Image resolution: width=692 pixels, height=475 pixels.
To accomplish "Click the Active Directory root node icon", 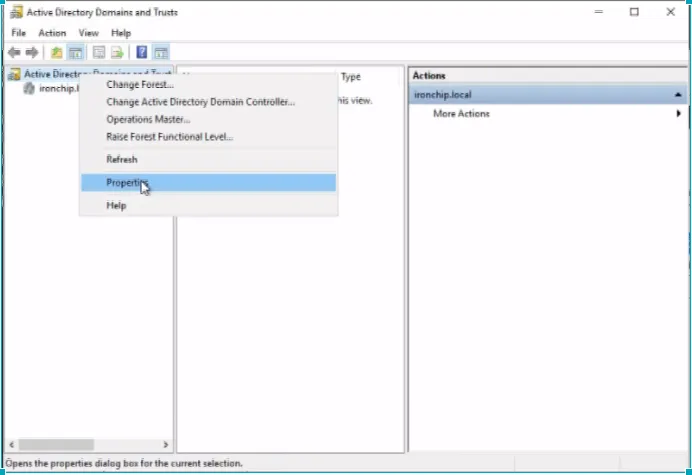I will pos(15,74).
